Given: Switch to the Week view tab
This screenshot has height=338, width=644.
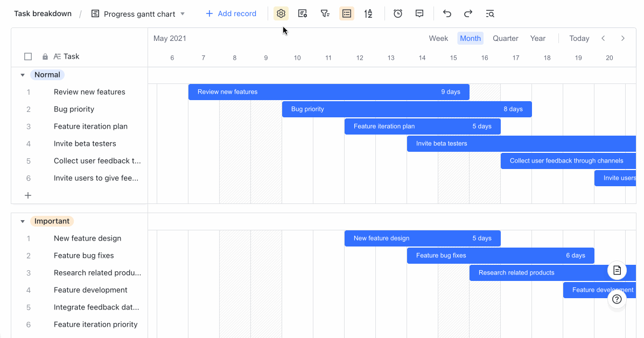Looking at the screenshot, I should [x=438, y=38].
